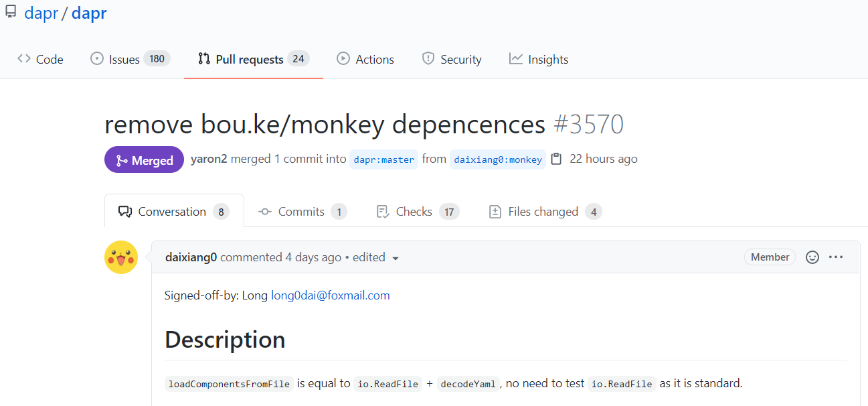Copy the daixiang0:monkey branch name via clipboard icon
The width and height of the screenshot is (868, 406).
[556, 159]
